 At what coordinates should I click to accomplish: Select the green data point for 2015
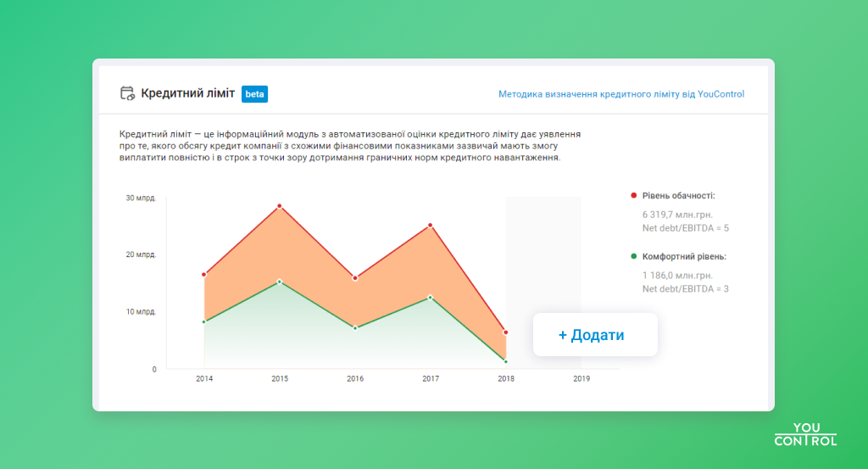[x=279, y=282]
